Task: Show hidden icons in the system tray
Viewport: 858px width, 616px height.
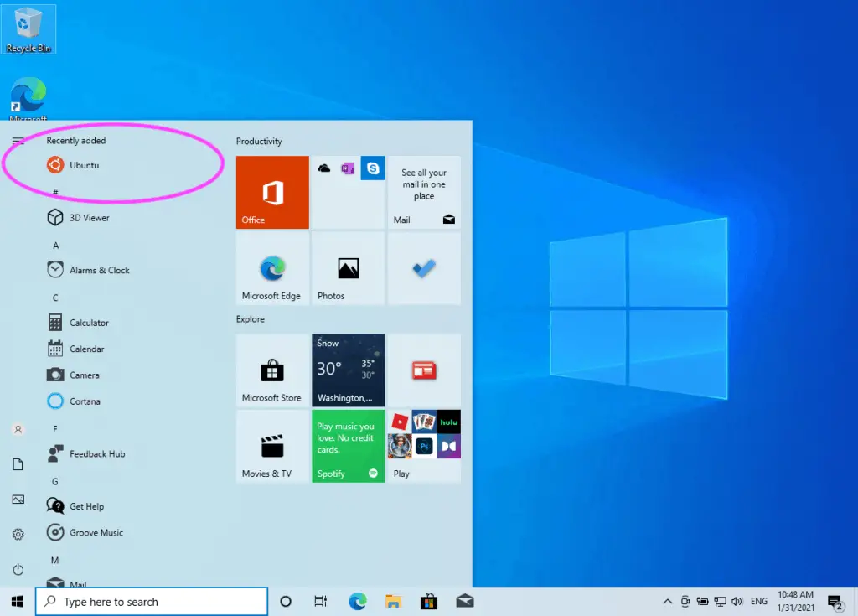Action: tap(668, 601)
